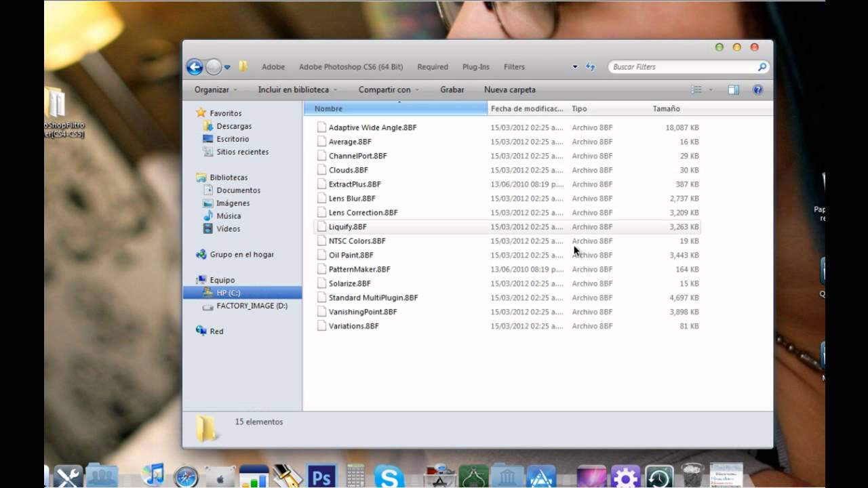Open the trash can in dock
This screenshot has height=488, width=868.
coord(692,475)
